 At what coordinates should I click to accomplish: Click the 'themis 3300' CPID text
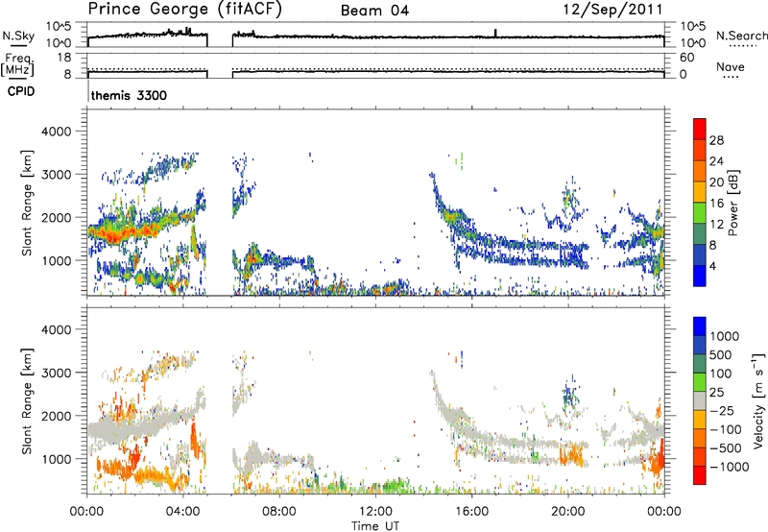tap(129, 95)
